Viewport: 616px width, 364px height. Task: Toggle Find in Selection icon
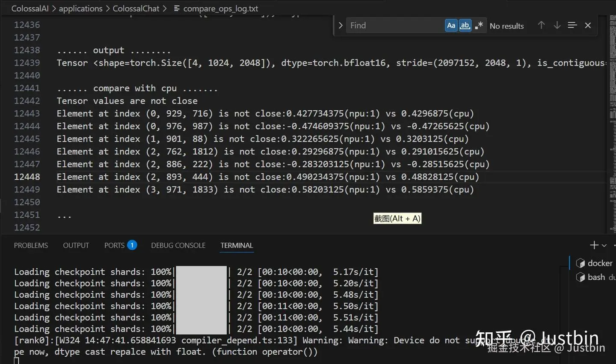pos(572,25)
